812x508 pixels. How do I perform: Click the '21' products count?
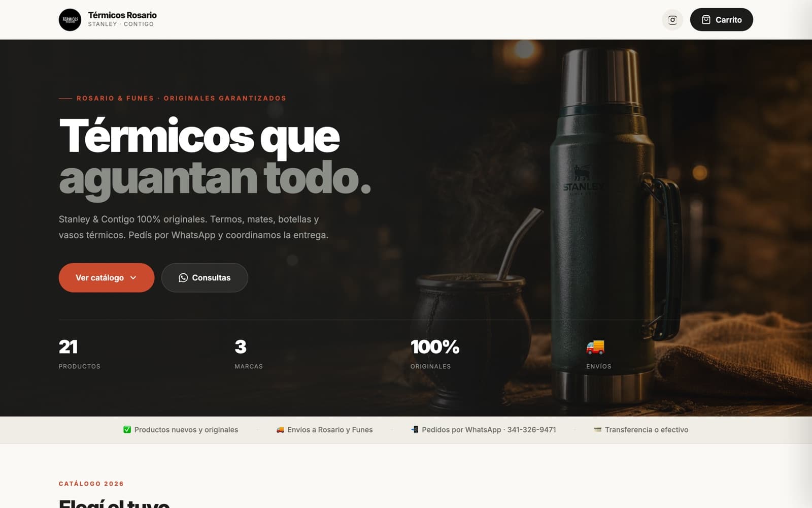coord(69,347)
